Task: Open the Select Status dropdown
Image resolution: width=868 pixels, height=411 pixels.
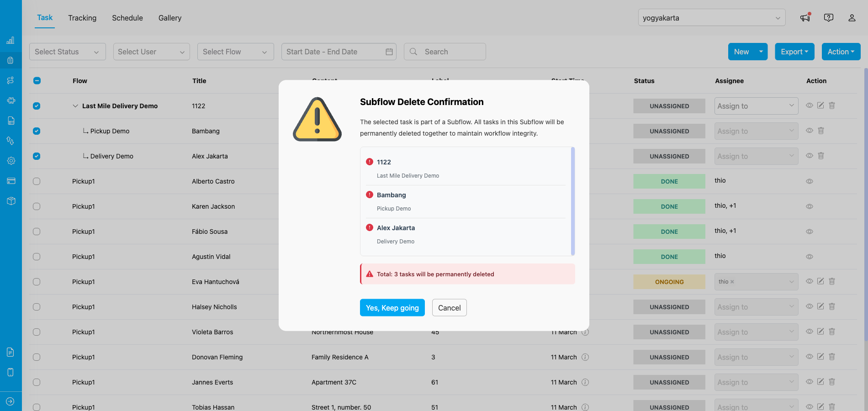Action: coord(68,52)
